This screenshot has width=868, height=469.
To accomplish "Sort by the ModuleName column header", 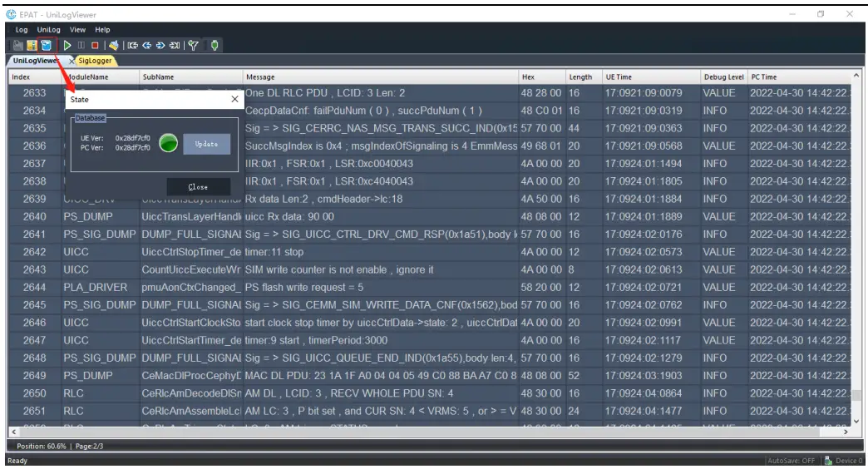I will (100, 77).
